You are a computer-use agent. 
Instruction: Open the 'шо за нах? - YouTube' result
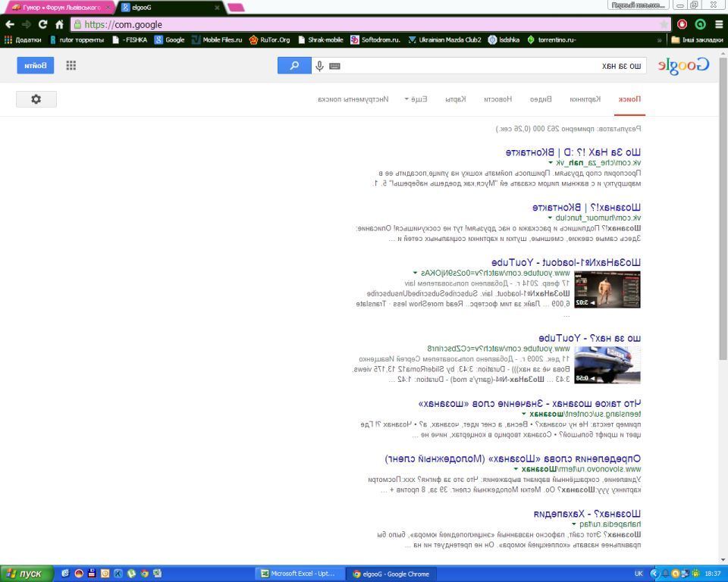(590, 338)
